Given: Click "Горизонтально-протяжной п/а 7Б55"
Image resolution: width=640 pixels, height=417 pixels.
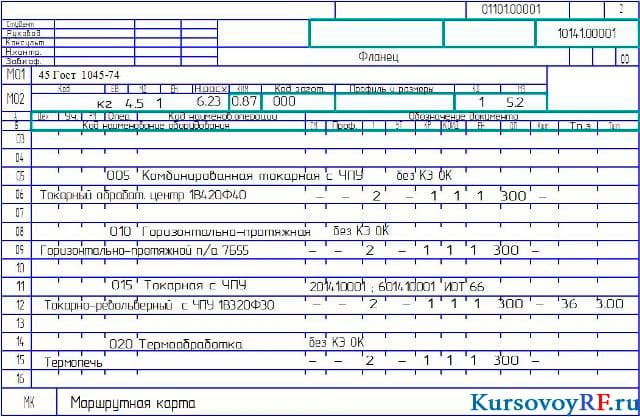Looking at the screenshot, I should point(144,251).
